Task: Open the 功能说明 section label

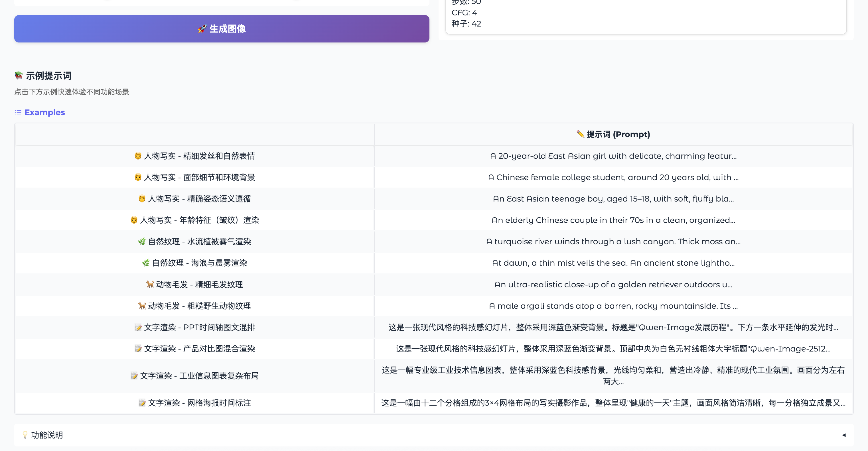Action: coord(47,435)
